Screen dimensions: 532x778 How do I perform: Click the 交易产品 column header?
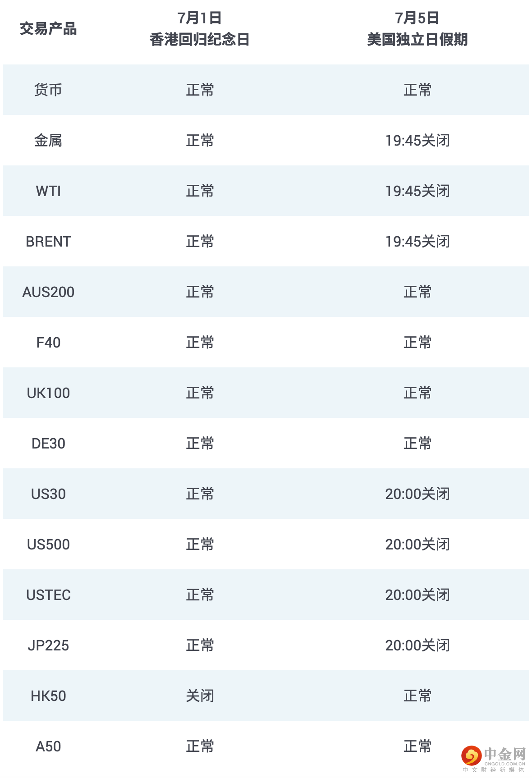coord(48,29)
